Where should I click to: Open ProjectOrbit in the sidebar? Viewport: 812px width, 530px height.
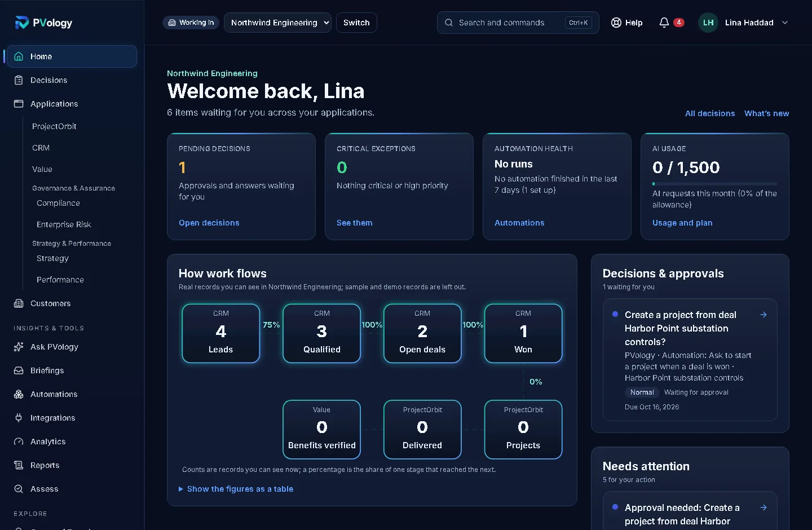pyautogui.click(x=54, y=126)
